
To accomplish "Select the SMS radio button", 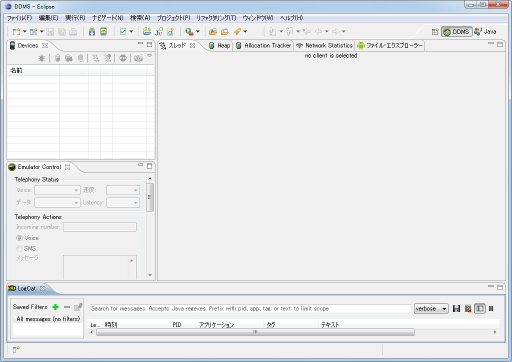I will [x=19, y=249].
